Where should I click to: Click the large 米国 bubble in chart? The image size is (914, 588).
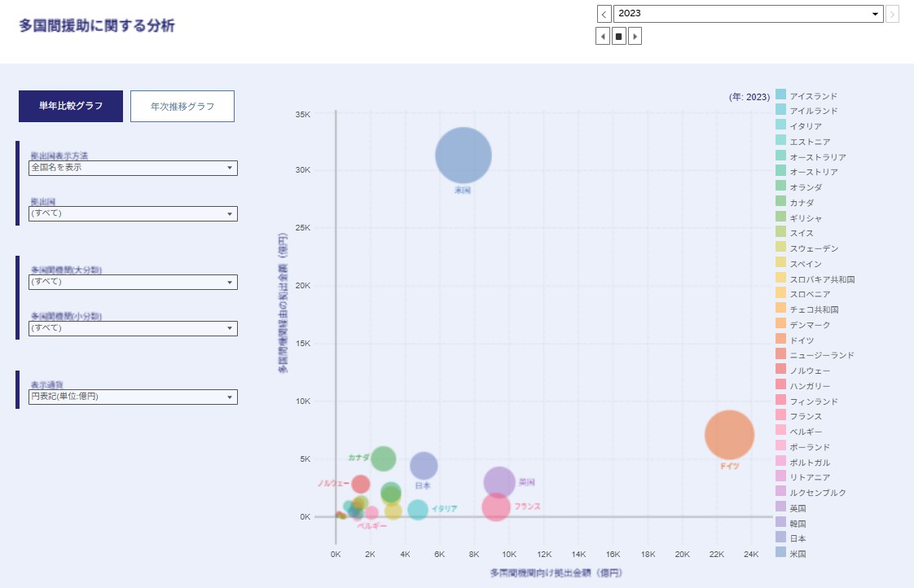pyautogui.click(x=463, y=156)
